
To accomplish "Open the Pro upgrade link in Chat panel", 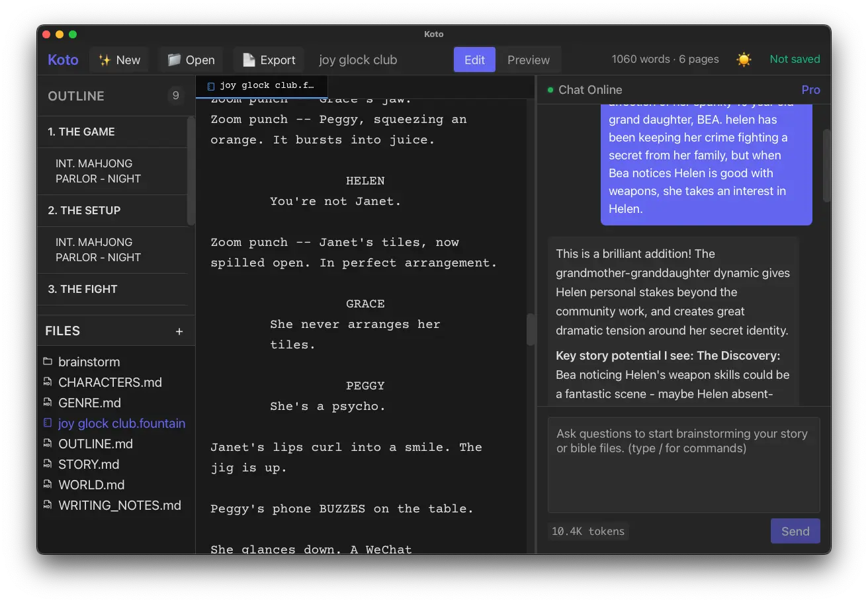I will [810, 89].
